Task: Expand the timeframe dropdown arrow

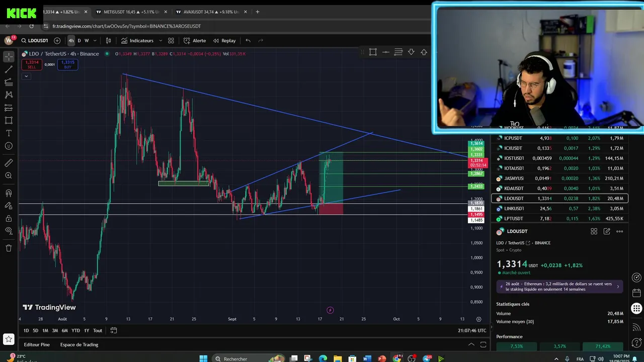Action: 94,41
